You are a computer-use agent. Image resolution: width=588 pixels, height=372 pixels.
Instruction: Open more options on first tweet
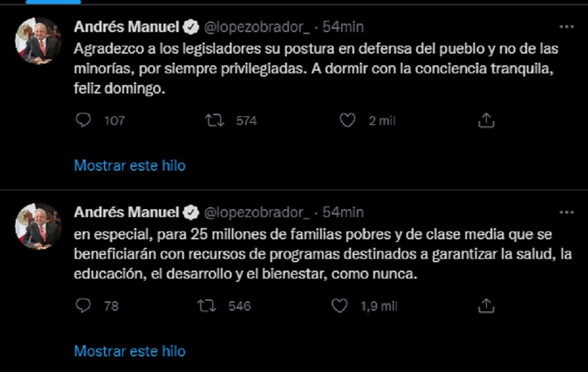tap(566, 27)
